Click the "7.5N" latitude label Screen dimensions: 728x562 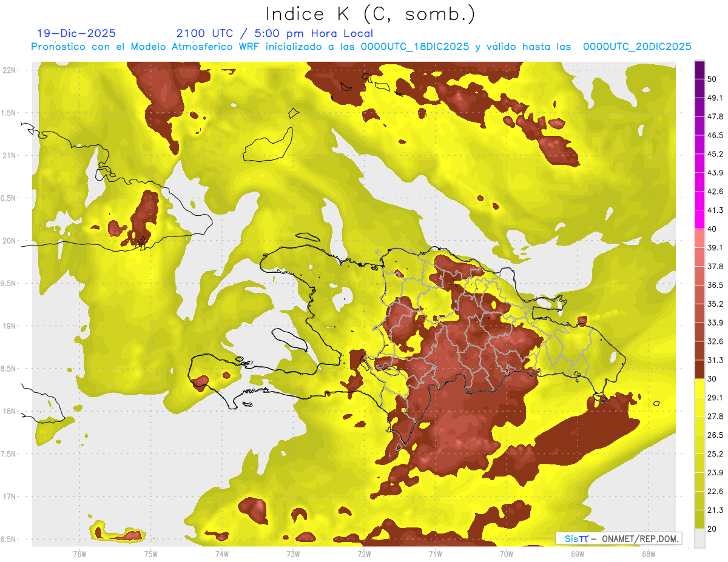(10, 454)
